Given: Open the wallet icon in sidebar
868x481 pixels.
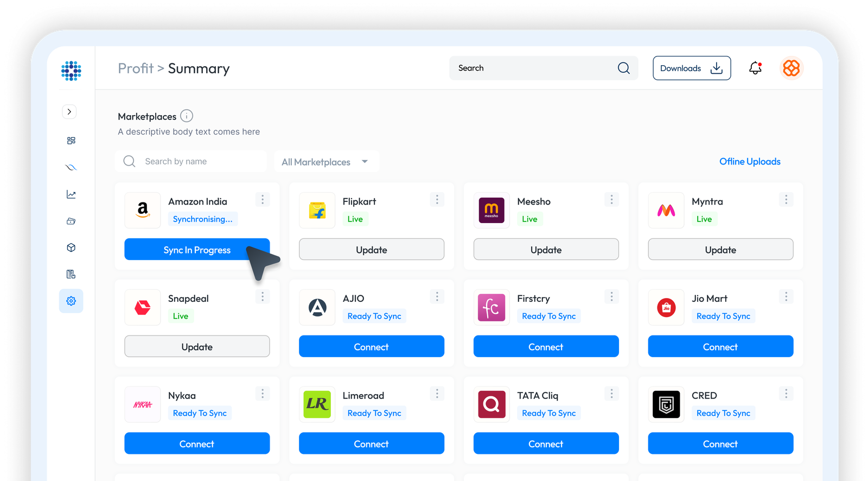Looking at the screenshot, I should point(71,221).
